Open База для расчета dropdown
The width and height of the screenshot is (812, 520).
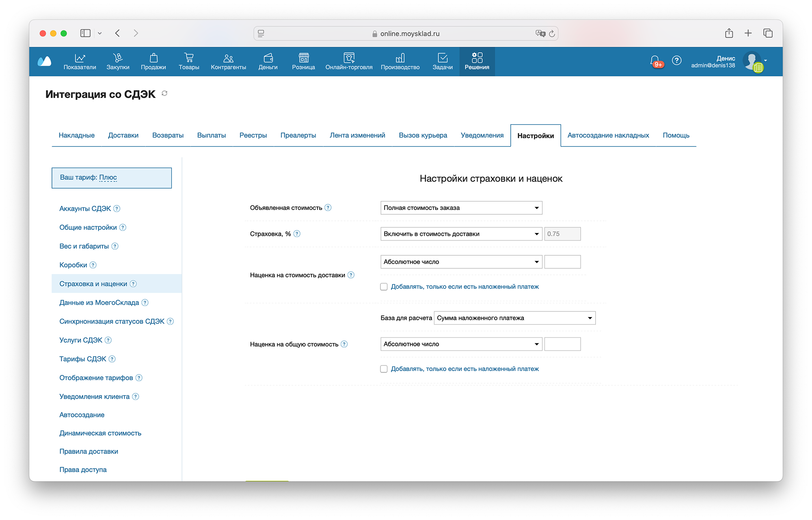tap(514, 318)
